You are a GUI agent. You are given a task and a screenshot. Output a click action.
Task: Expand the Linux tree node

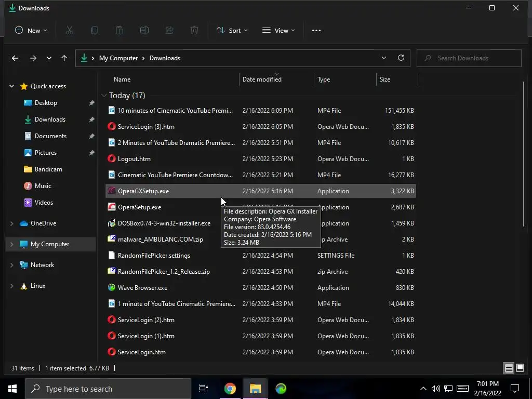12,286
